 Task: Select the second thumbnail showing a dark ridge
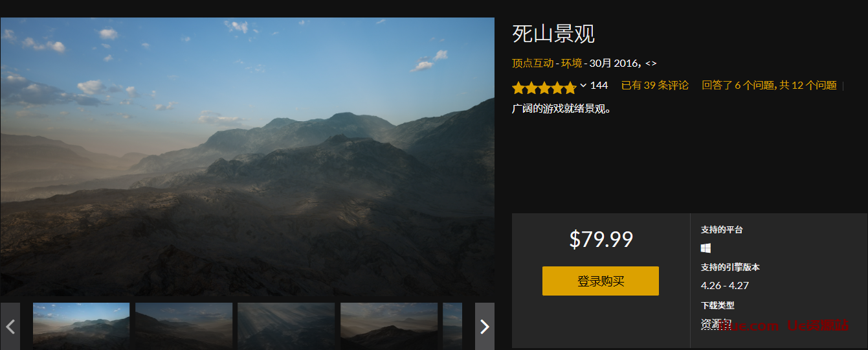pyautogui.click(x=184, y=326)
